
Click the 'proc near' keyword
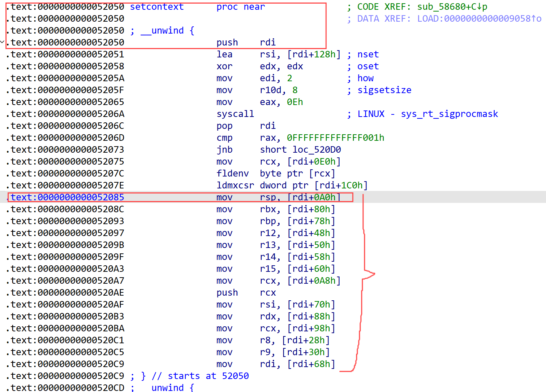(241, 7)
